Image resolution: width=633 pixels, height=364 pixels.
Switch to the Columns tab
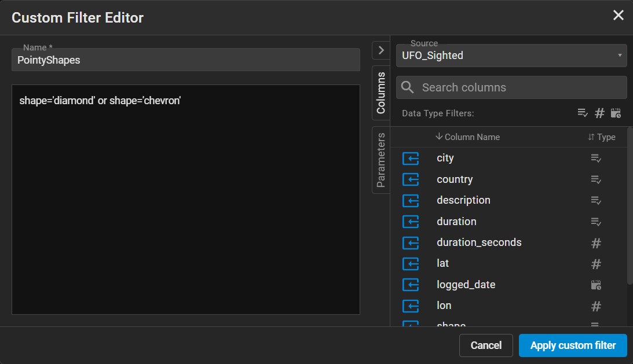point(380,93)
